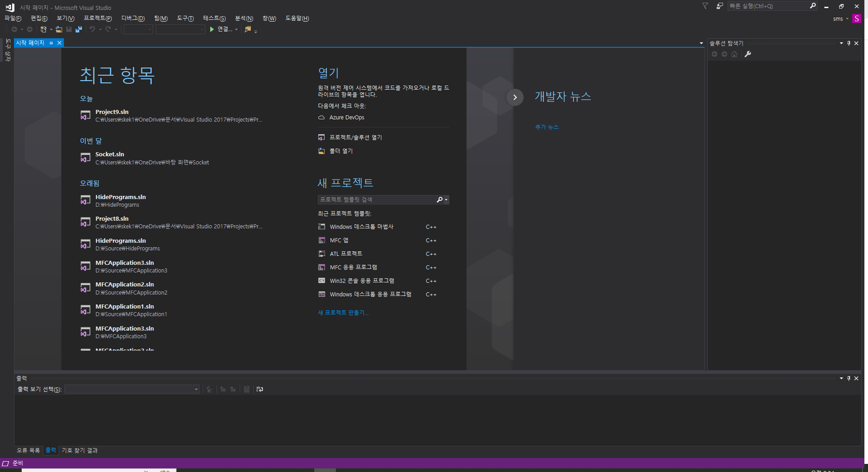Click the New Project toolbar icon

click(x=43, y=29)
